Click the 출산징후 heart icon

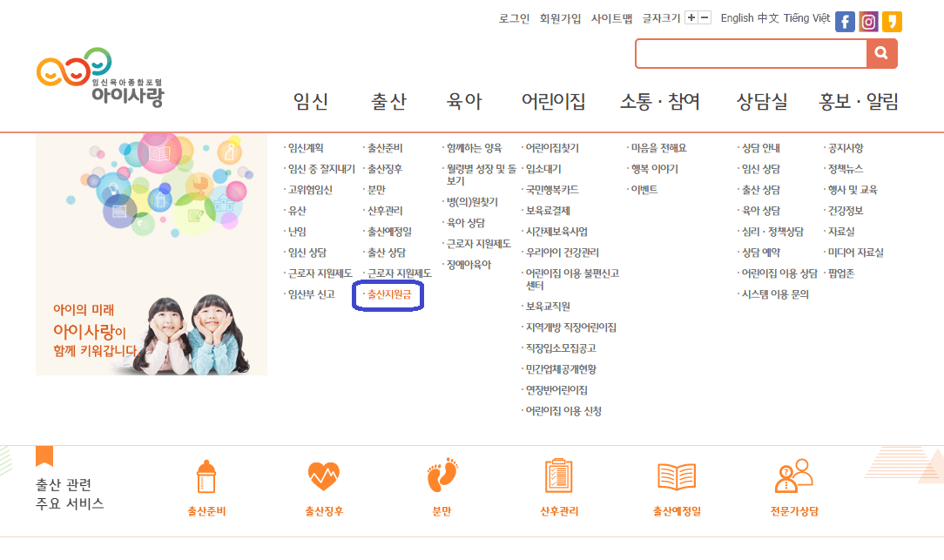tap(323, 476)
